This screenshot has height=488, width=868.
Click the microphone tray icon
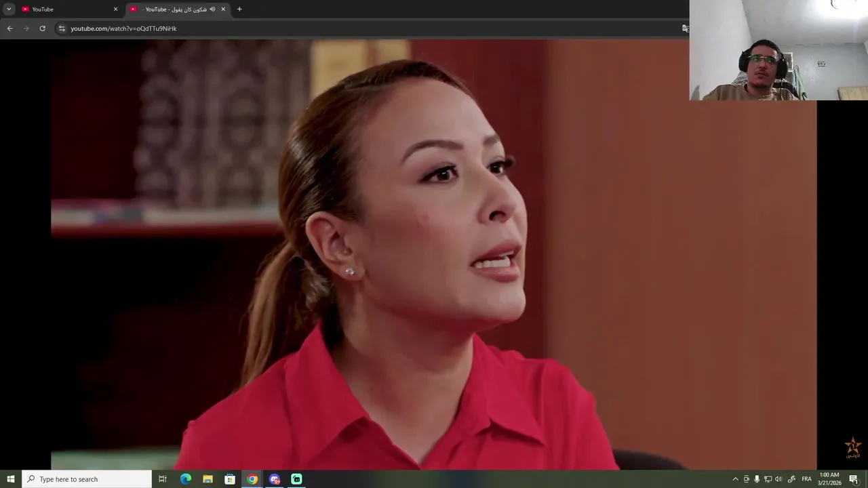757,479
